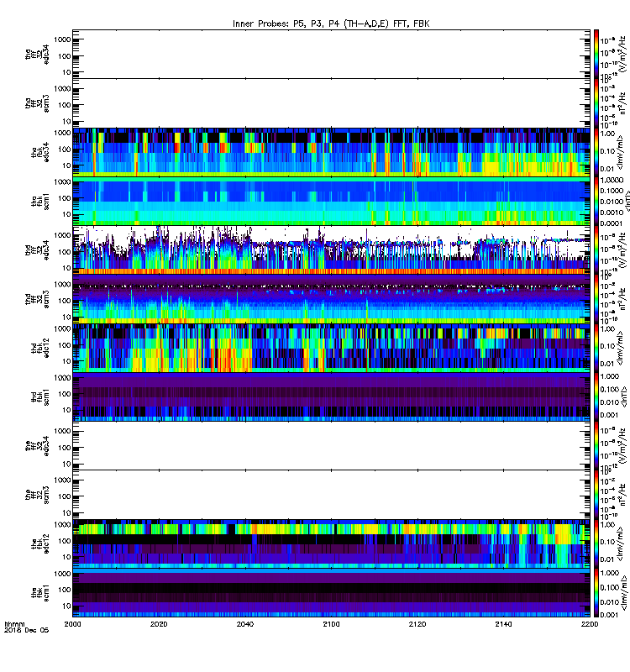The height and width of the screenshot is (672, 630).
Task: Click the tha fbk scm1 spectrogram panel
Action: tap(331, 201)
